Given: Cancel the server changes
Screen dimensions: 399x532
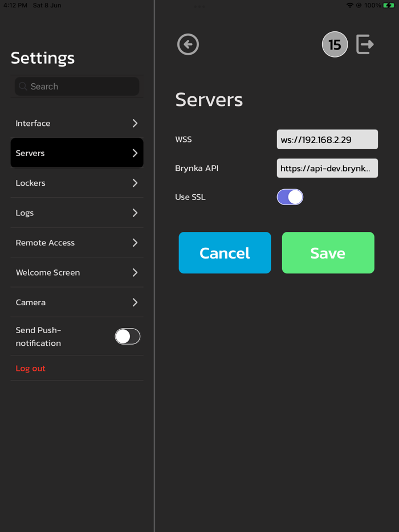Looking at the screenshot, I should pos(225,253).
